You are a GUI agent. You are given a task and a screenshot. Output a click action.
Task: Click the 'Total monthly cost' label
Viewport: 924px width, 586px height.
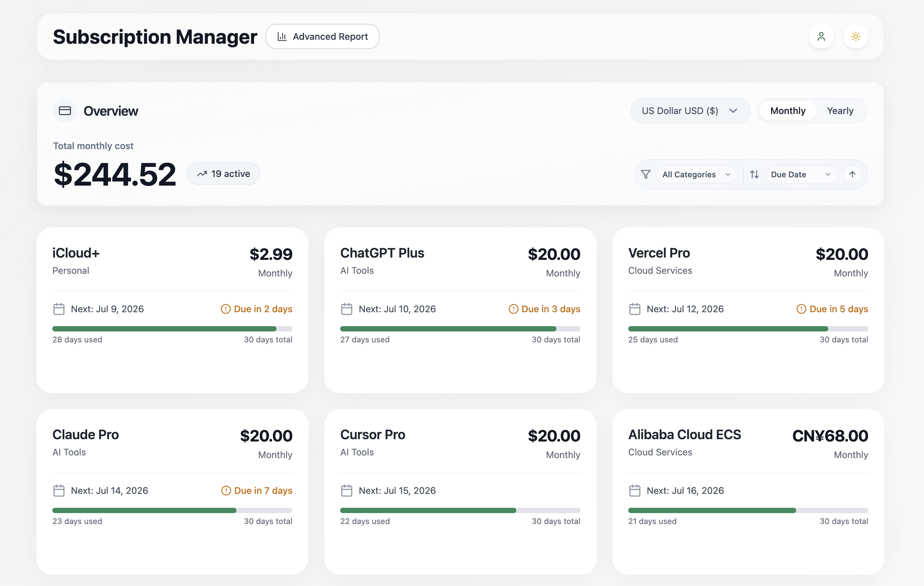[x=93, y=146]
